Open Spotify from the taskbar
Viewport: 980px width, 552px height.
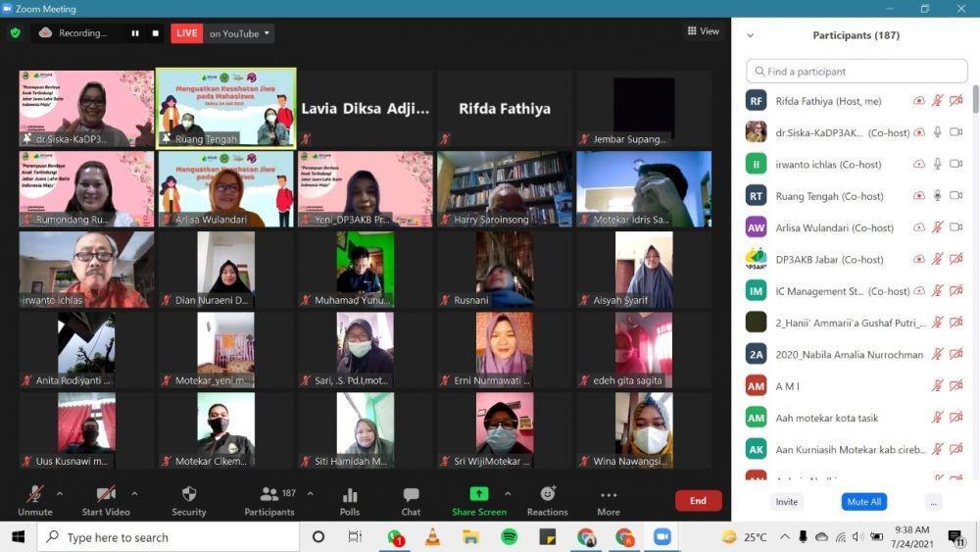[510, 537]
